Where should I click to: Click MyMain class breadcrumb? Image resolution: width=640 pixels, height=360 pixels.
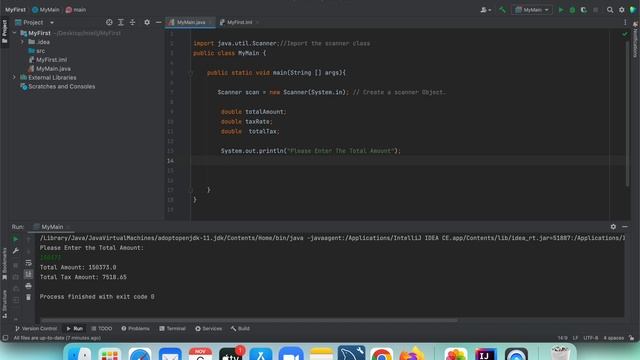pyautogui.click(x=46, y=10)
